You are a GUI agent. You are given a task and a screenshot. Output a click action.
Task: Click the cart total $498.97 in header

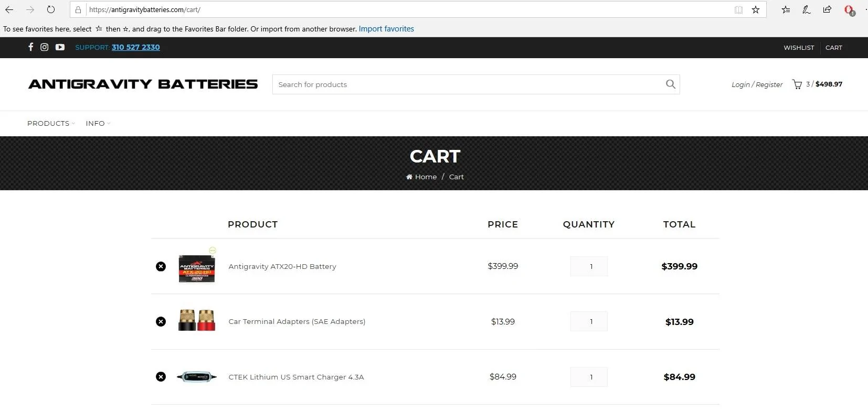829,84
